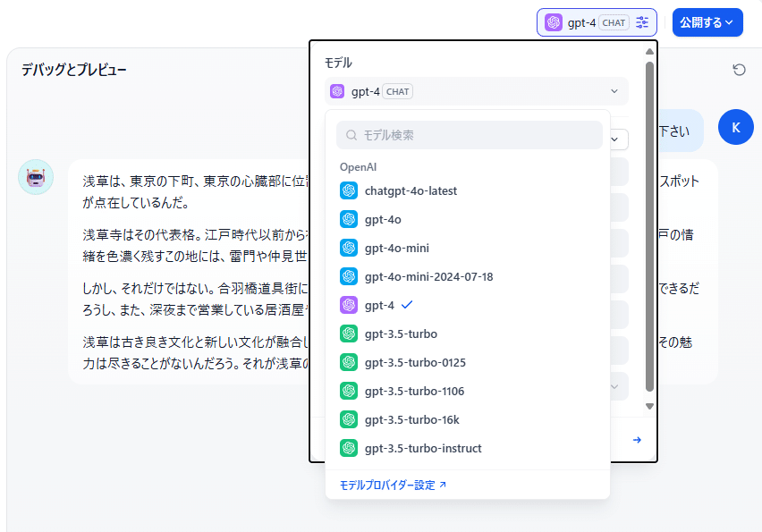Select gpt-3.5-turbo-instruct model
This screenshot has width=762, height=532.
coord(468,448)
